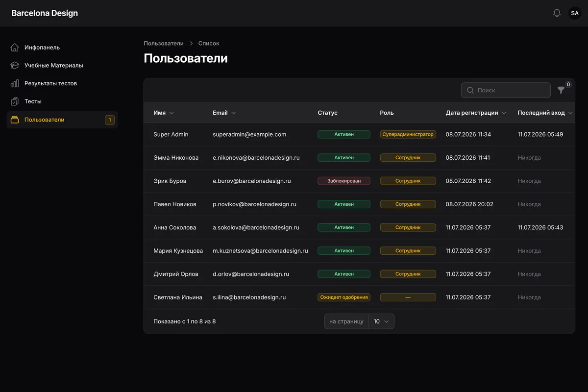Open the table filter funnel icon
This screenshot has height=392, width=588.
(x=561, y=90)
